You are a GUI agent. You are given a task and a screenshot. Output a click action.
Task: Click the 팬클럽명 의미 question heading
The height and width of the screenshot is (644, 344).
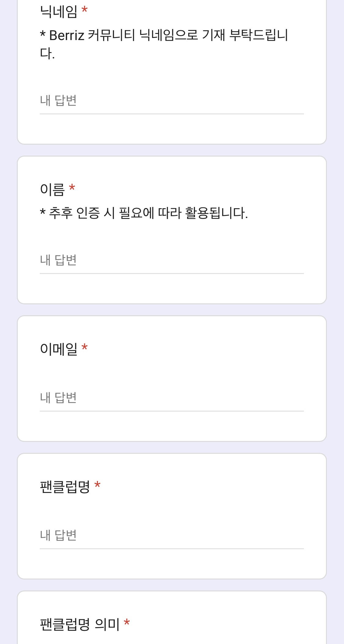click(80, 624)
